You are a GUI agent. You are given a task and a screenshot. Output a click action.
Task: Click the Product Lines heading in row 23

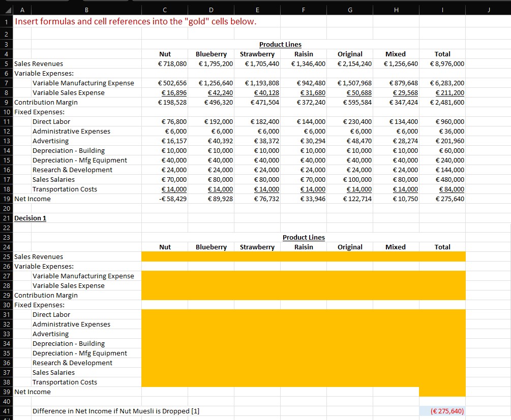click(x=304, y=237)
